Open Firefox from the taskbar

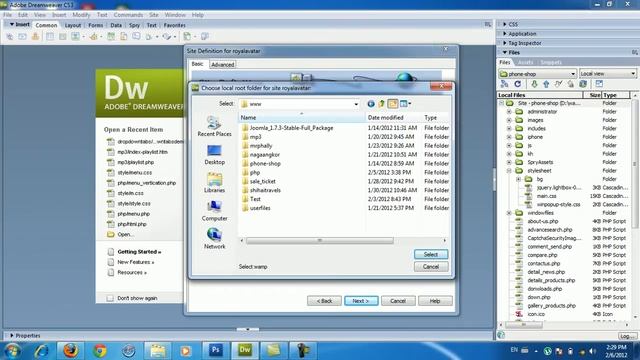click(x=71, y=350)
